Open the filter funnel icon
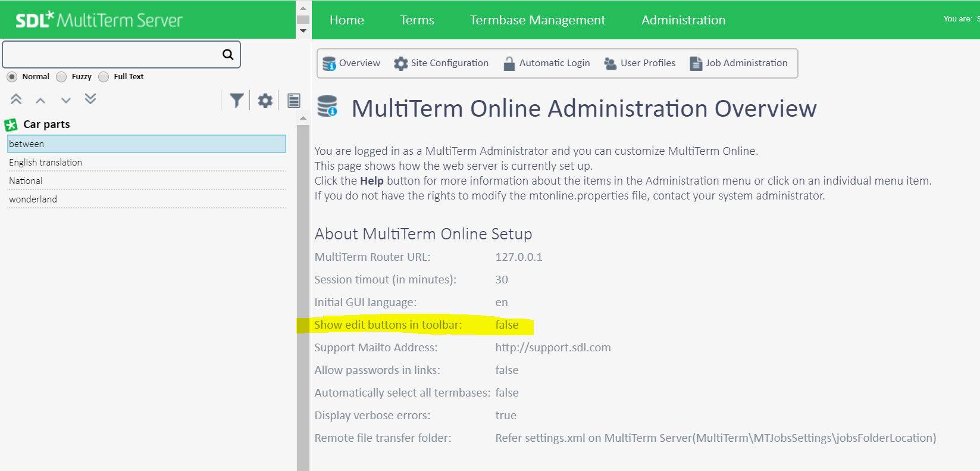Viewport: 980px width, 471px height. pyautogui.click(x=237, y=101)
